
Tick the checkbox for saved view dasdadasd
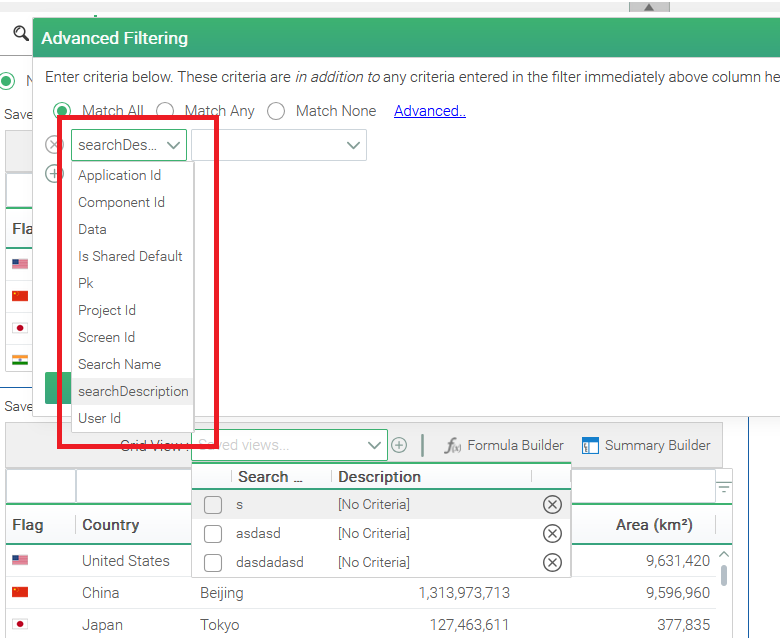point(213,563)
